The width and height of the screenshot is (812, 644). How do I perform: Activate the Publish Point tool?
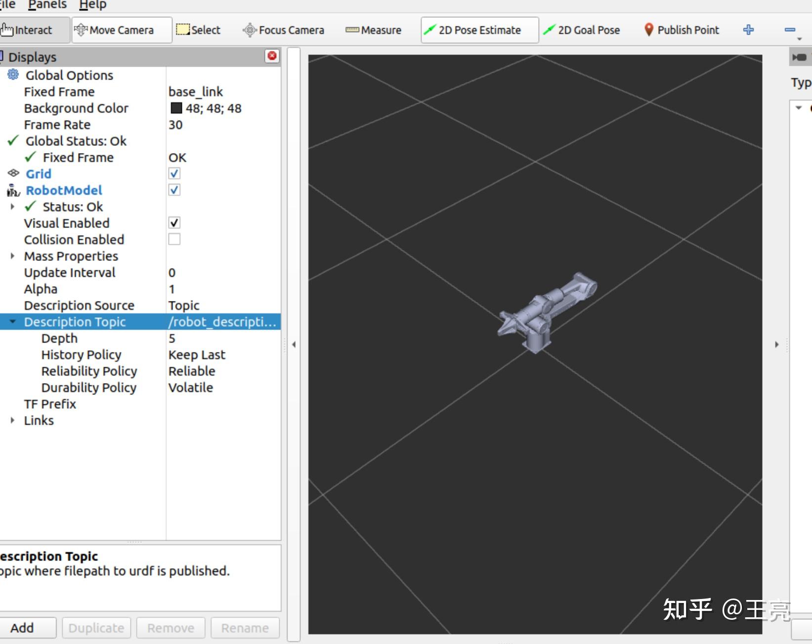point(682,30)
